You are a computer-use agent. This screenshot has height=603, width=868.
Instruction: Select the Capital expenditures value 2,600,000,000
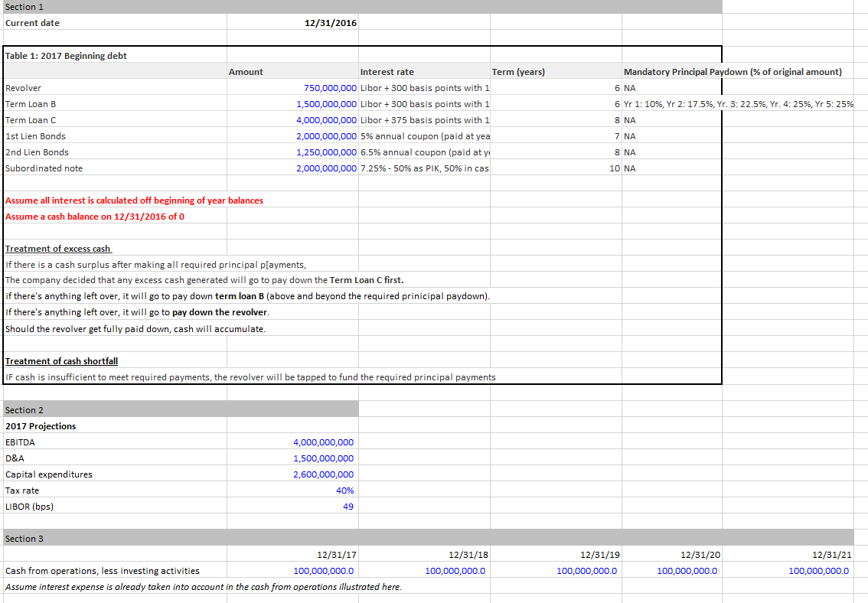(x=323, y=474)
